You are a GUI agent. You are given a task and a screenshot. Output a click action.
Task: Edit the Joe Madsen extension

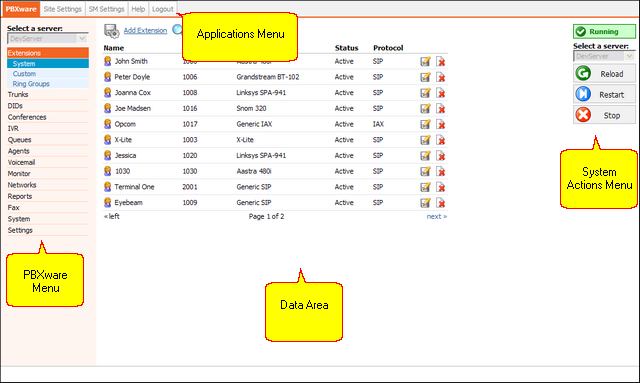pos(425,109)
